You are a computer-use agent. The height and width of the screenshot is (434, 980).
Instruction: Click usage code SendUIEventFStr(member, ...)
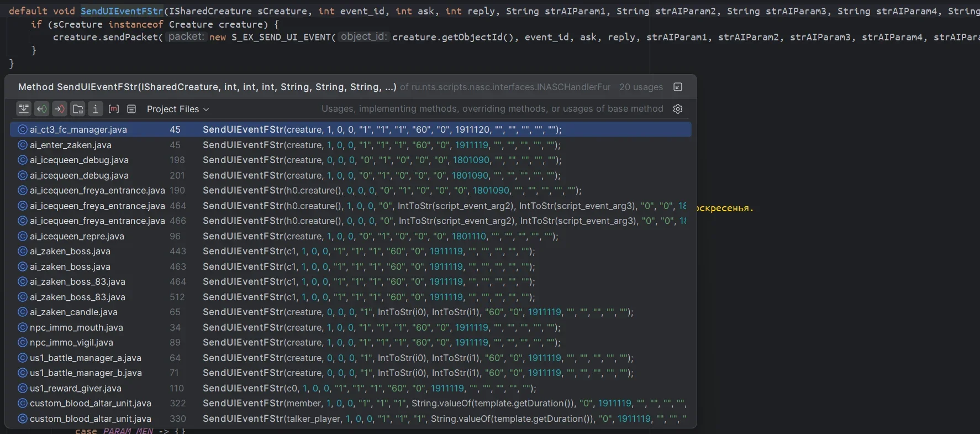click(x=444, y=403)
